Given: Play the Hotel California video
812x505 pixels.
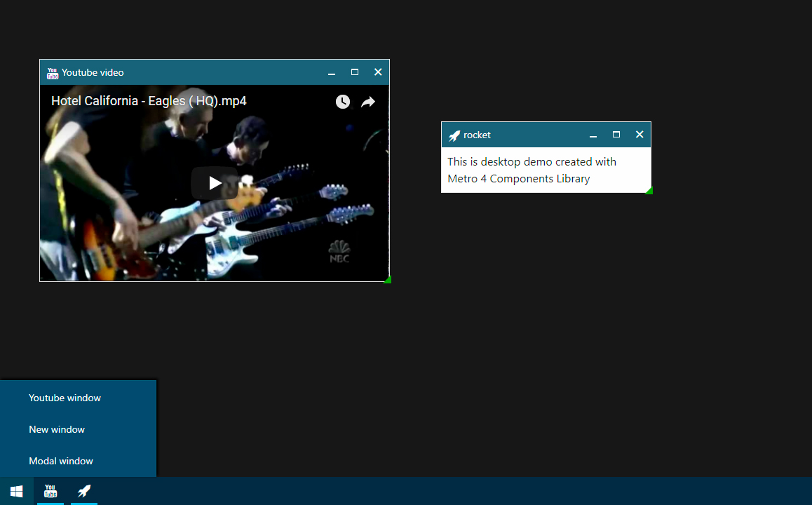Looking at the screenshot, I should point(215,183).
